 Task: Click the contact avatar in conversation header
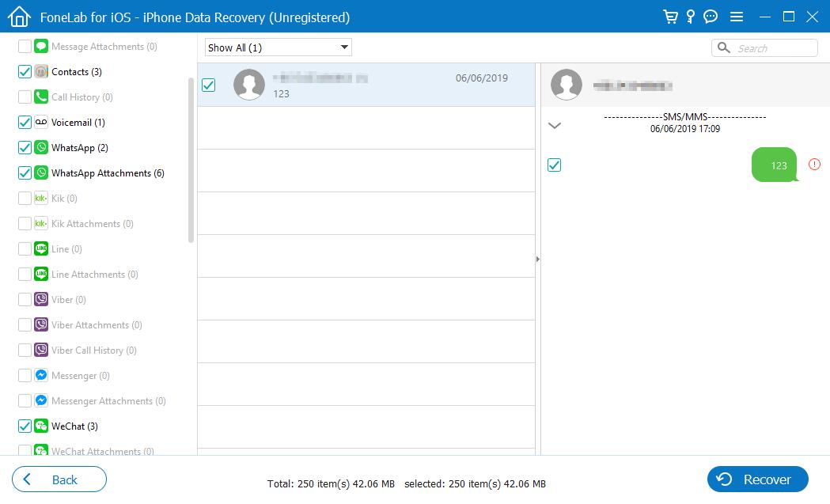[x=567, y=85]
